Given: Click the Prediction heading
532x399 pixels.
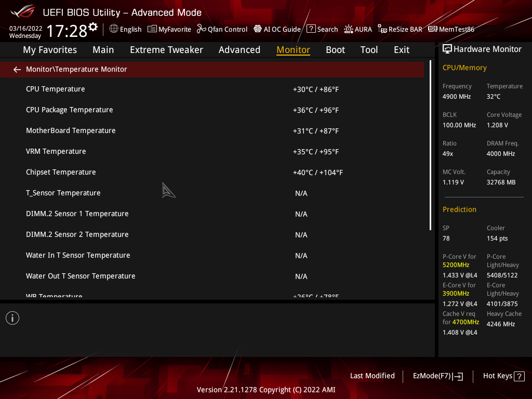Looking at the screenshot, I should [x=459, y=210].
